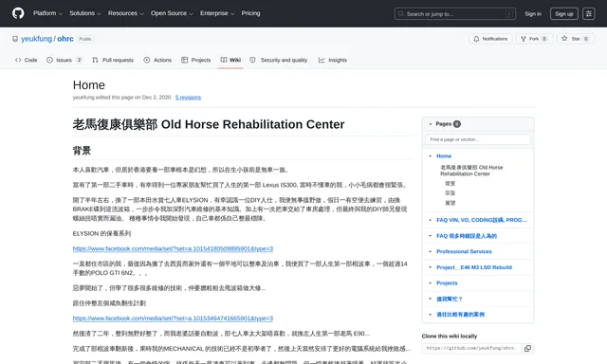Open the Project__E46 M3 LSD Rebuild page

coord(474,267)
